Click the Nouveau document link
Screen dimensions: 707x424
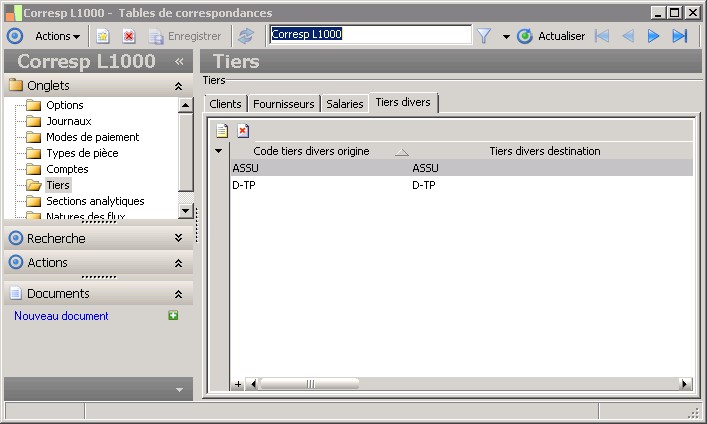coord(61,316)
